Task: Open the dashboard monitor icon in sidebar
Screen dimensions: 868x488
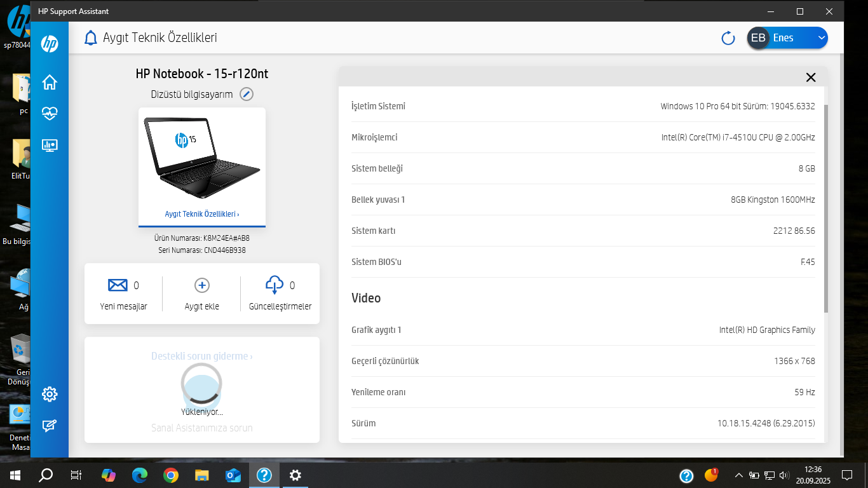Action: pos(49,146)
